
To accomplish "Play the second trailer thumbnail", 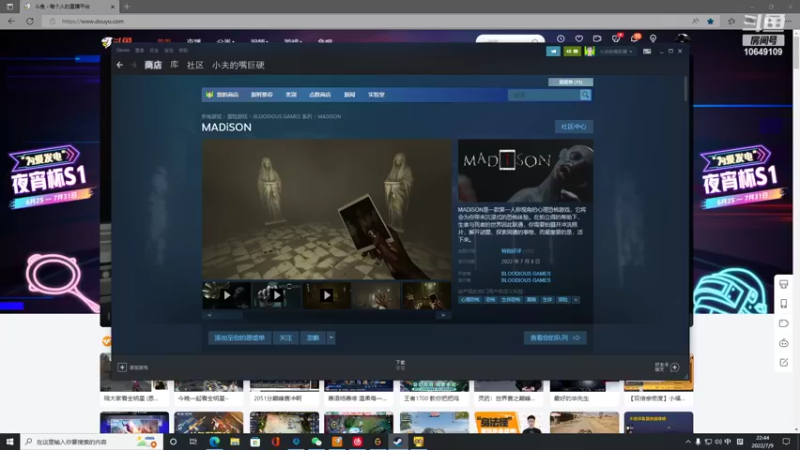I will pyautogui.click(x=277, y=295).
